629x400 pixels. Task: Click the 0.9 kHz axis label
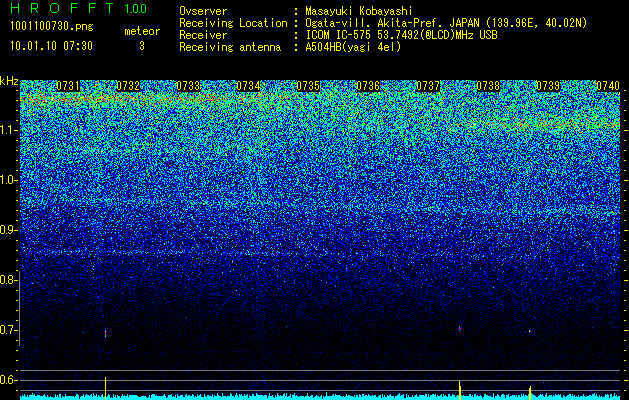(x=8, y=230)
